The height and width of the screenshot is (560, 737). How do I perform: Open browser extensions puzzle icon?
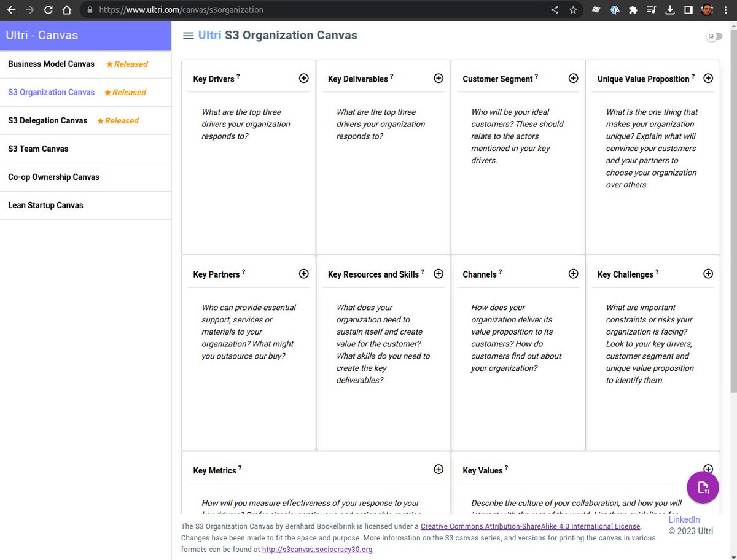[x=633, y=10]
